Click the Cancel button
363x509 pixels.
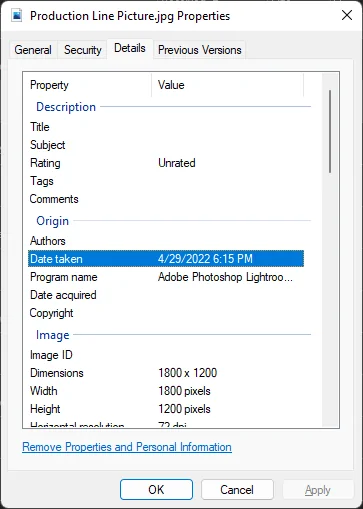tap(237, 490)
